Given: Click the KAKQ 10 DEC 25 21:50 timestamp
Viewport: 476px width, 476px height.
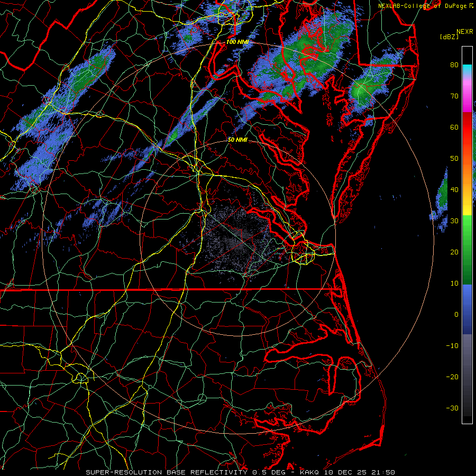Looking at the screenshot, I should coord(347,472).
